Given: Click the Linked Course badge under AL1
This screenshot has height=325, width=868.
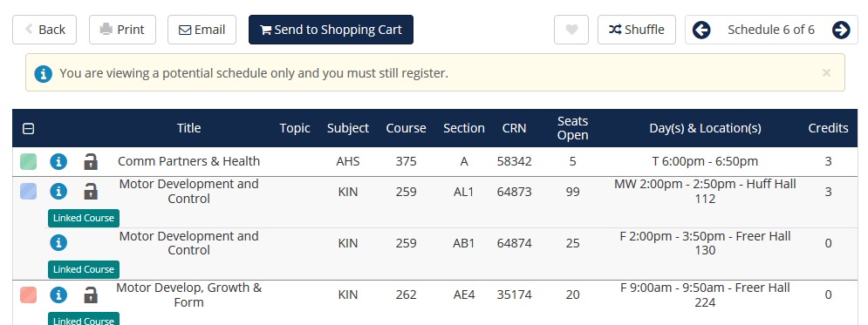Looking at the screenshot, I should tap(84, 218).
